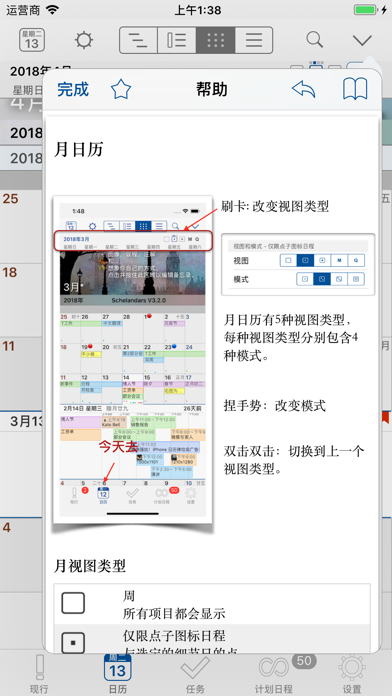Tap the 所有项目都会显示 row text
The width and height of the screenshot is (392, 696).
(x=174, y=614)
